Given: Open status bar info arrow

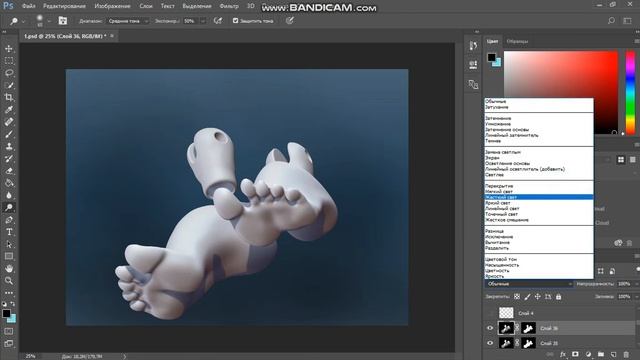Looking at the screenshot, I should pyautogui.click(x=124, y=356).
